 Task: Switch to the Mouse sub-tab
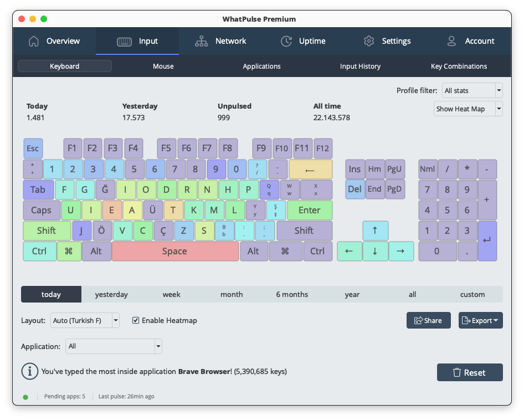coord(163,66)
